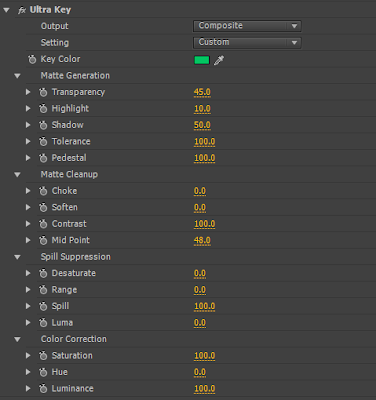Expand the Luma parameter
The image size is (376, 400).
coord(28,323)
